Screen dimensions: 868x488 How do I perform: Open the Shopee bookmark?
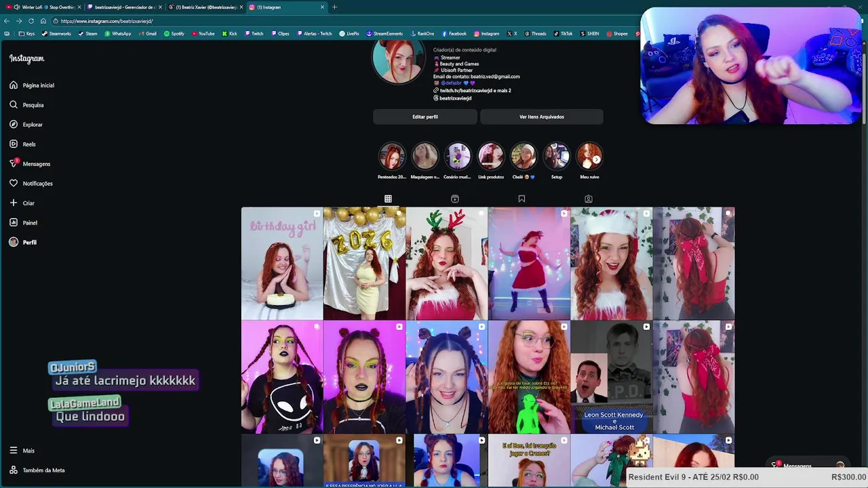[617, 33]
